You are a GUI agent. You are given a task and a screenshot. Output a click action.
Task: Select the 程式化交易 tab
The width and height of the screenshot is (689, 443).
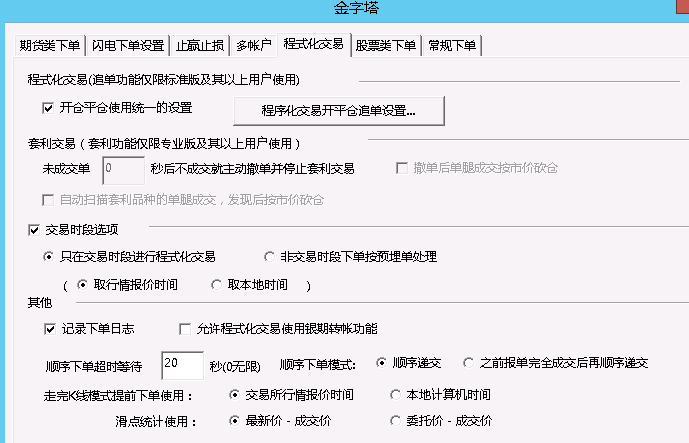[314, 44]
